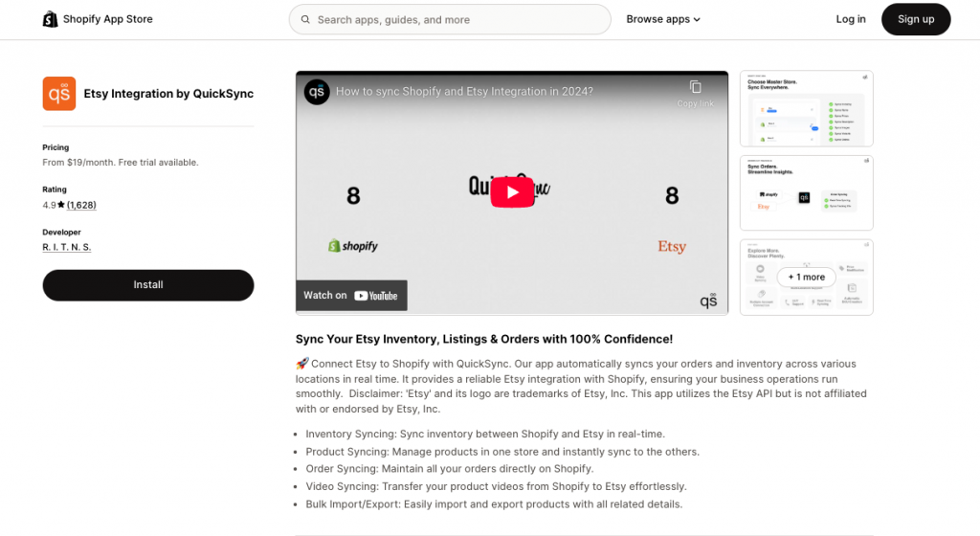Click the Install button

tap(148, 285)
